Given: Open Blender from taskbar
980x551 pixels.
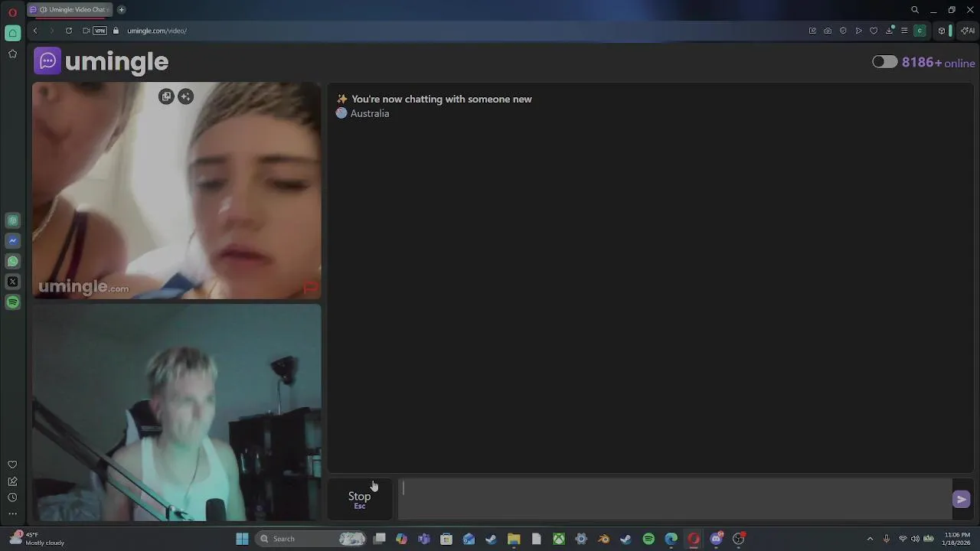Looking at the screenshot, I should 604,539.
